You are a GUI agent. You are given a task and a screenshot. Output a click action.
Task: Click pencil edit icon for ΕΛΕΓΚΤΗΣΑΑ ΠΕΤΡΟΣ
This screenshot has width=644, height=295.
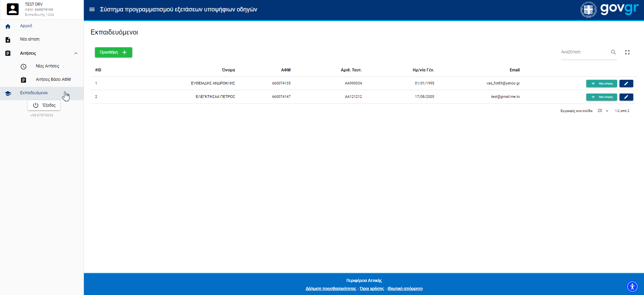[x=626, y=97]
